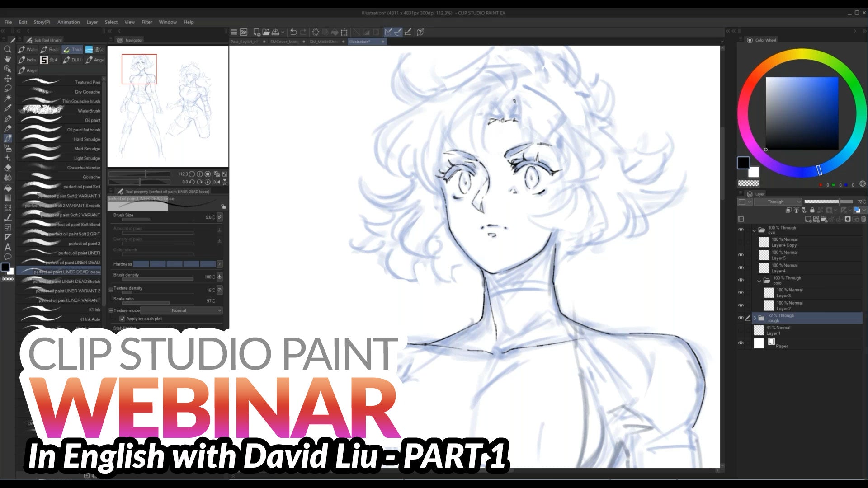
Task: Open the Filter menu
Action: [146, 22]
